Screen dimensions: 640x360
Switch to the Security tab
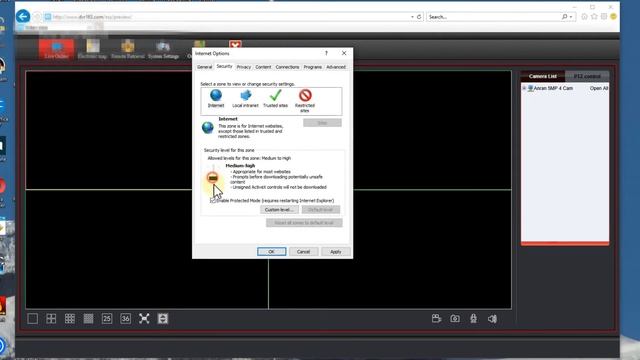point(224,66)
